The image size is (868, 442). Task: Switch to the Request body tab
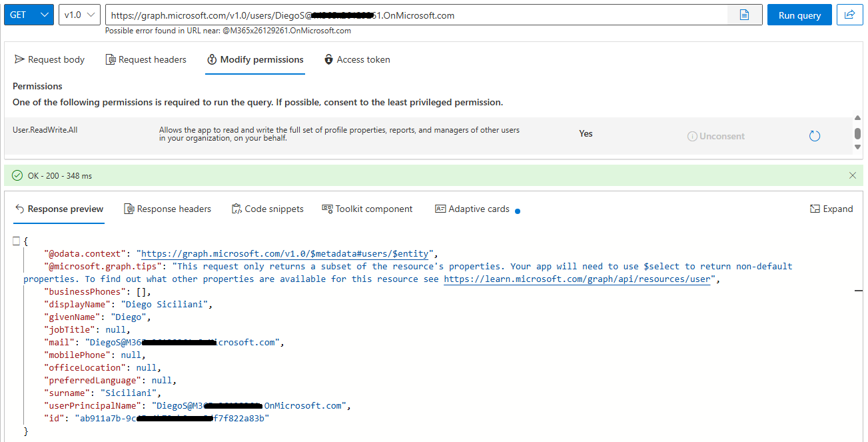tap(50, 59)
